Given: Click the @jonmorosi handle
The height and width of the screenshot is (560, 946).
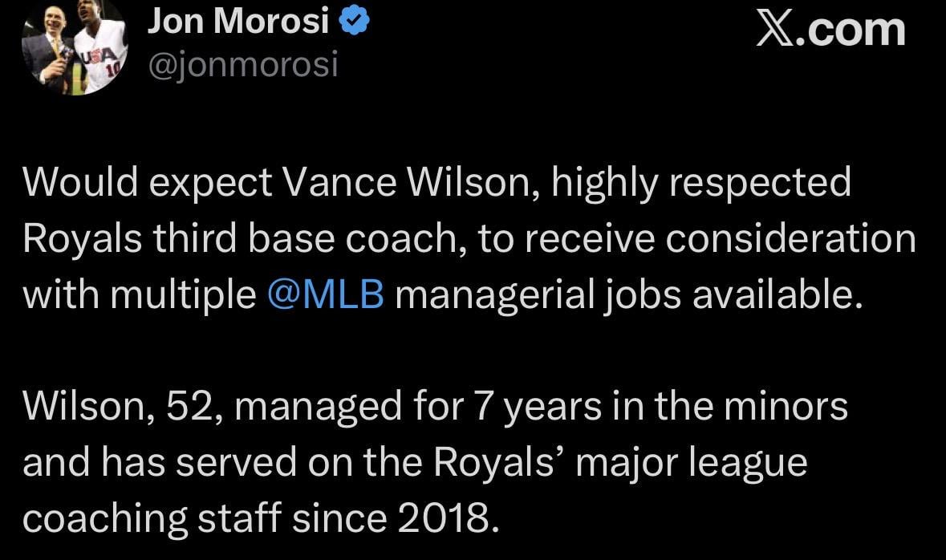Looking at the screenshot, I should coord(245,63).
